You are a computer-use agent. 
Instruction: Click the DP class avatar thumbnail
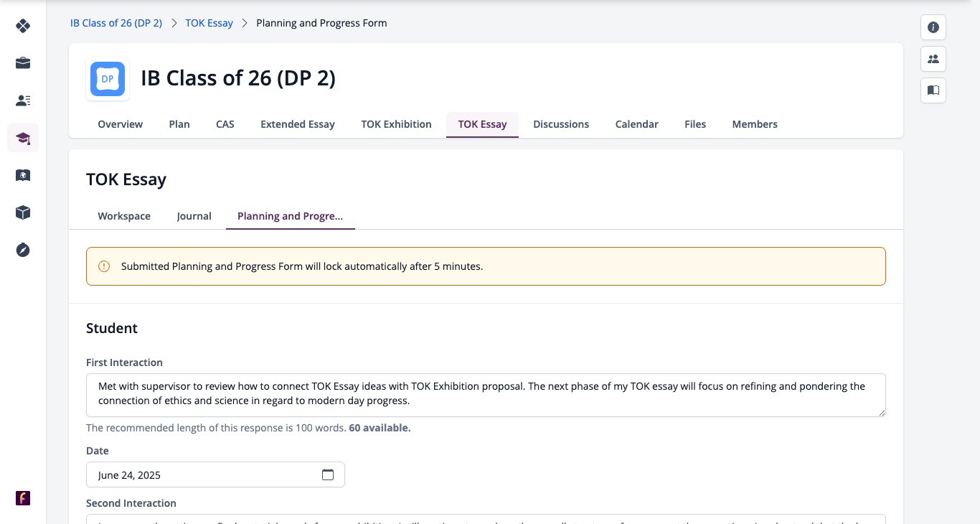[108, 79]
